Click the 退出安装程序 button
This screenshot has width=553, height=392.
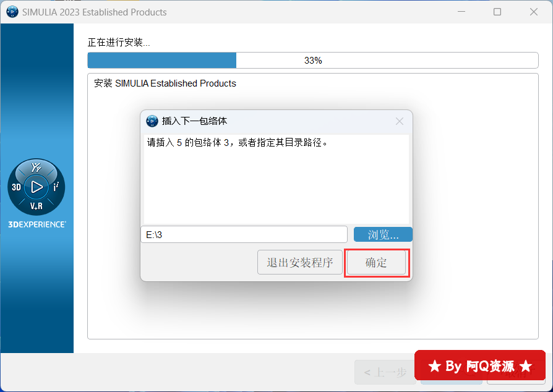300,262
